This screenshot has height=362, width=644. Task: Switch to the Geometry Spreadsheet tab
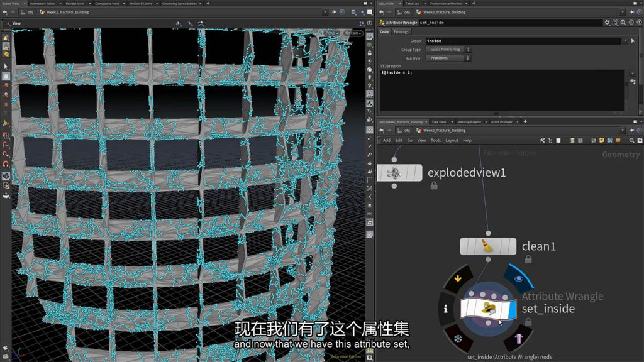pos(179,3)
